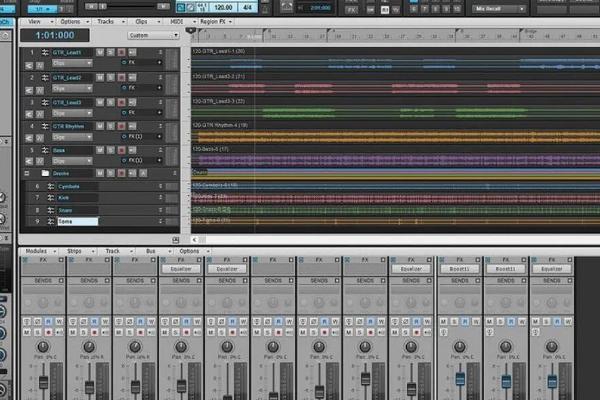Toggle automation write on GTR_Lead2 track
The height and width of the screenshot is (400, 600).
click(39, 91)
